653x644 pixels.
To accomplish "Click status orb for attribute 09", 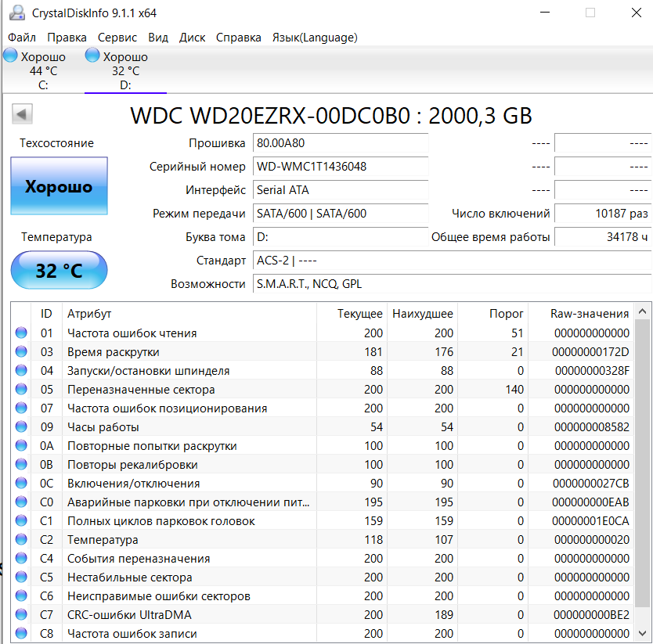I will click(21, 426).
